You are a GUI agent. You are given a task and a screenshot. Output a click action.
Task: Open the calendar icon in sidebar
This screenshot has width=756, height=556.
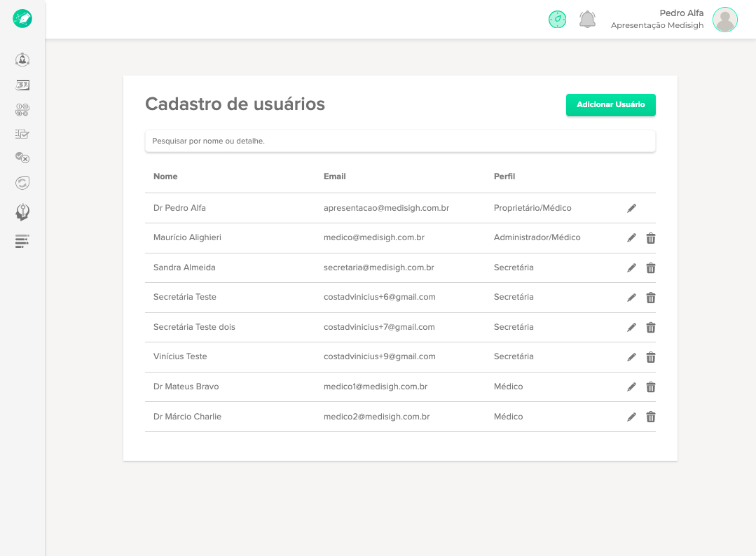tap(22, 85)
